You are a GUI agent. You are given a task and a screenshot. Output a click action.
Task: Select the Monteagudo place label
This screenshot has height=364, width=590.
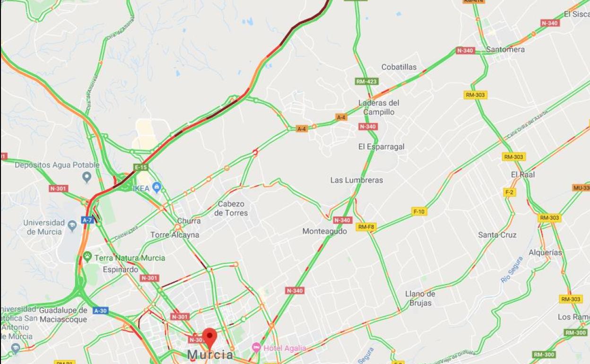325,231
